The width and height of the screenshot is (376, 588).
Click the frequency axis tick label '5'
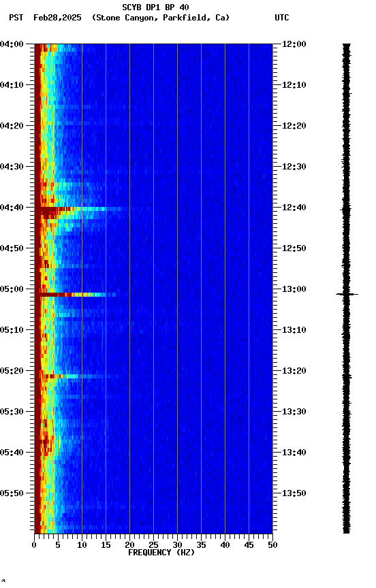click(x=58, y=545)
